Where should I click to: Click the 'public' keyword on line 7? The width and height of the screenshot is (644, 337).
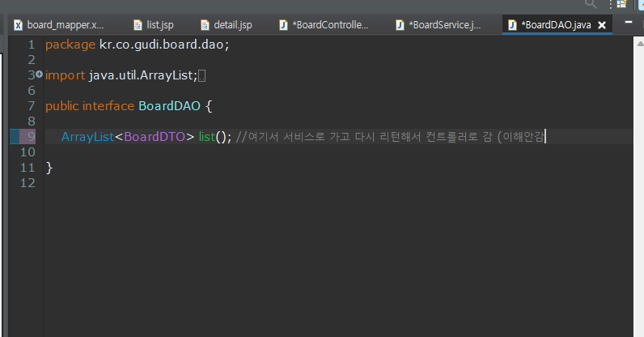pos(62,106)
